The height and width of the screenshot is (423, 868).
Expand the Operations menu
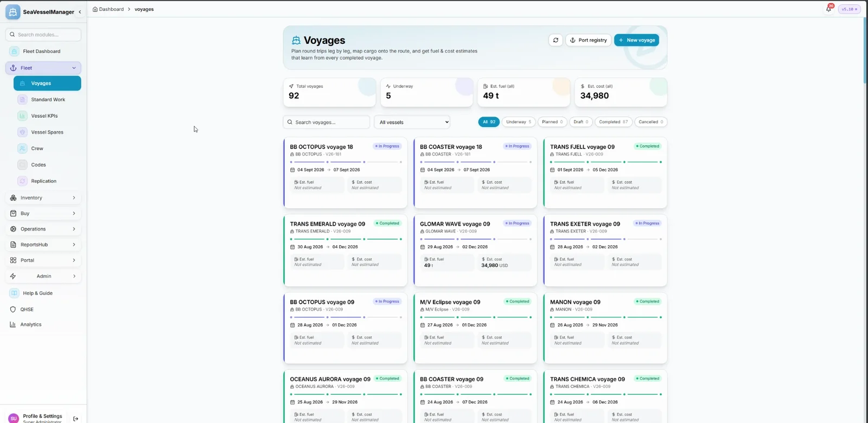(x=43, y=229)
